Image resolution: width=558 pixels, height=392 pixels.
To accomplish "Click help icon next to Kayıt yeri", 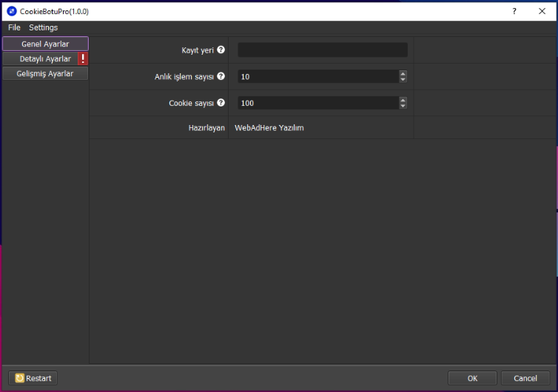I will tap(221, 50).
